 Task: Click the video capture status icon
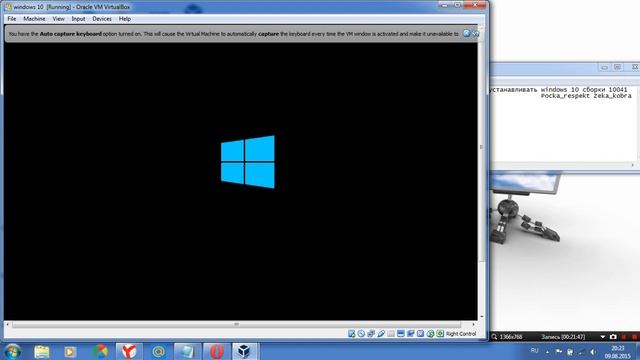(x=410, y=333)
